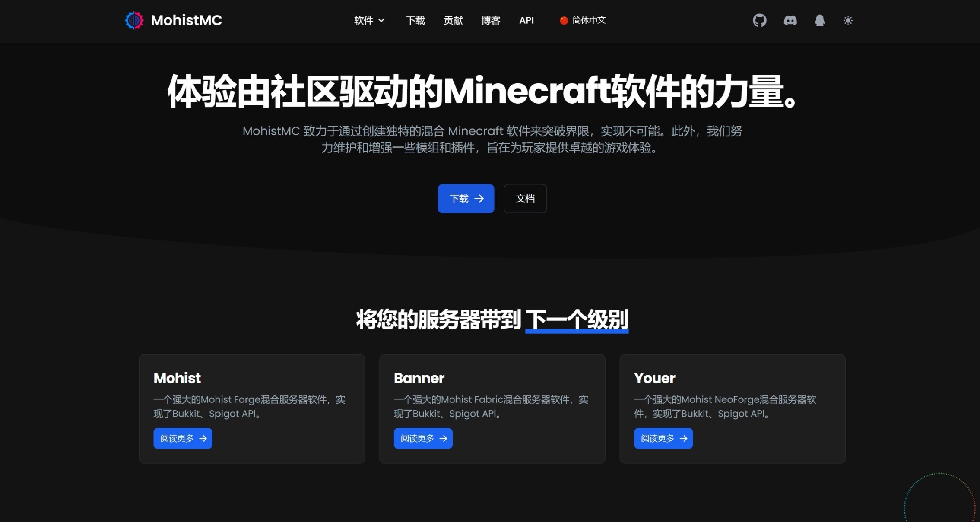Click 阅读更多 in the Mohist card

pos(183,438)
